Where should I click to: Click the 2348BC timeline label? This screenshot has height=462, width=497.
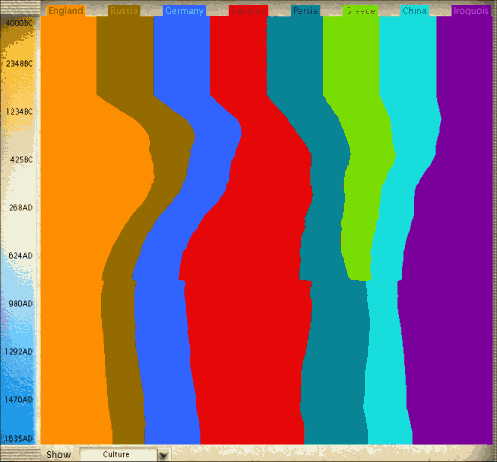[x=19, y=63]
